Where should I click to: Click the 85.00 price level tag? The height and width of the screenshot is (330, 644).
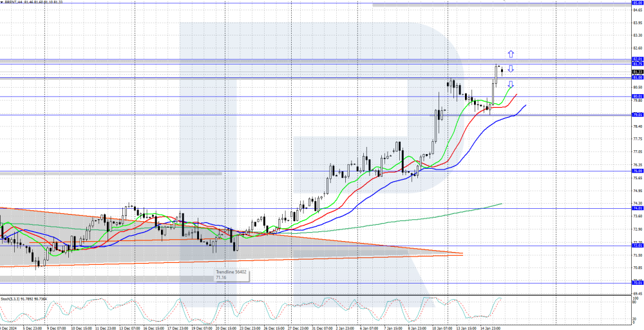[637, 3]
